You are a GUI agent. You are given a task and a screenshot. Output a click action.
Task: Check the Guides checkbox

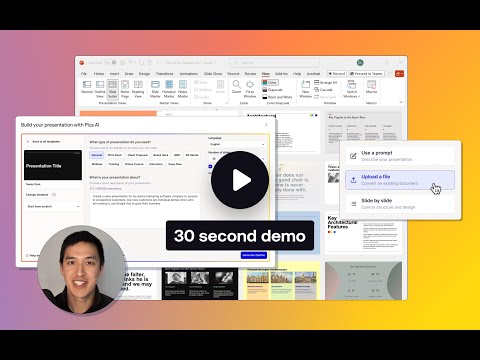[196, 97]
